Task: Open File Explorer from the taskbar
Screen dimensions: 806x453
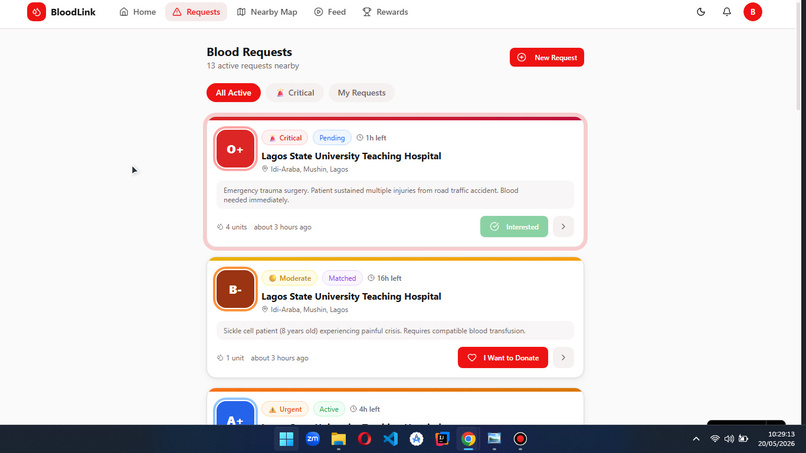Action: pyautogui.click(x=338, y=439)
